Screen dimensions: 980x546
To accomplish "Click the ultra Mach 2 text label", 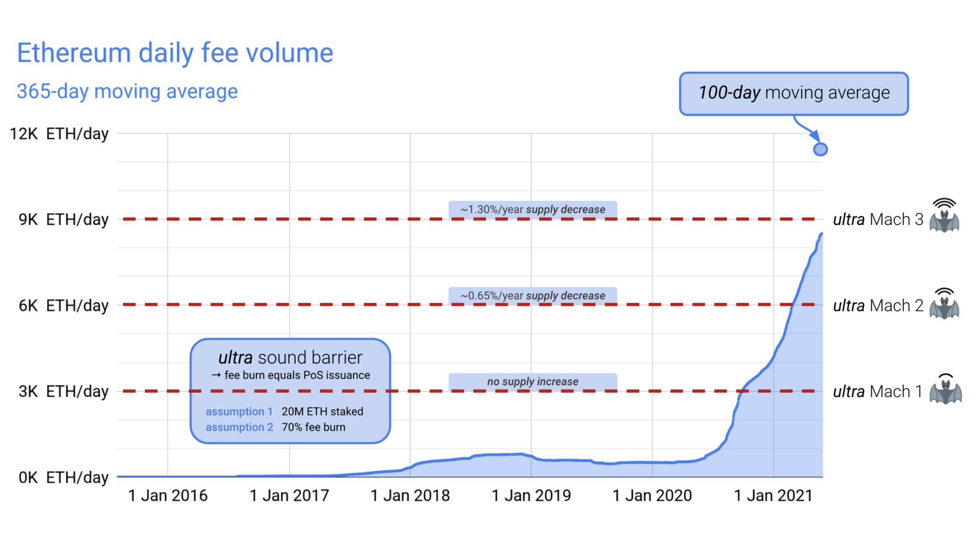I will click(878, 305).
